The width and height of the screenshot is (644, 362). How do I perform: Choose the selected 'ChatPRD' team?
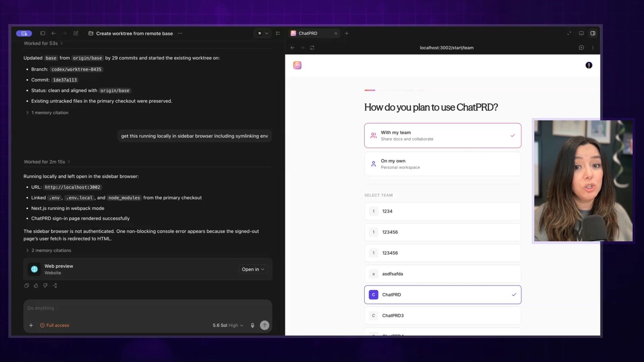point(443,295)
